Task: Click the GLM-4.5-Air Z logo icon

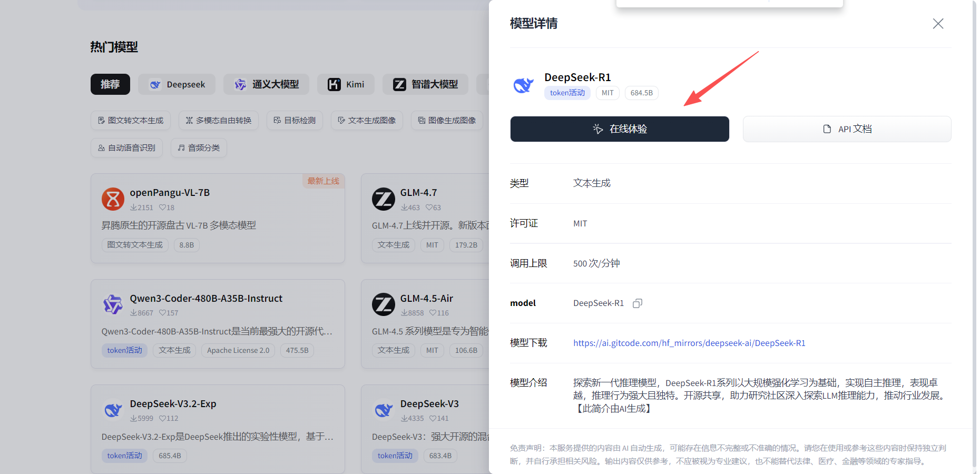Action: pyautogui.click(x=383, y=304)
